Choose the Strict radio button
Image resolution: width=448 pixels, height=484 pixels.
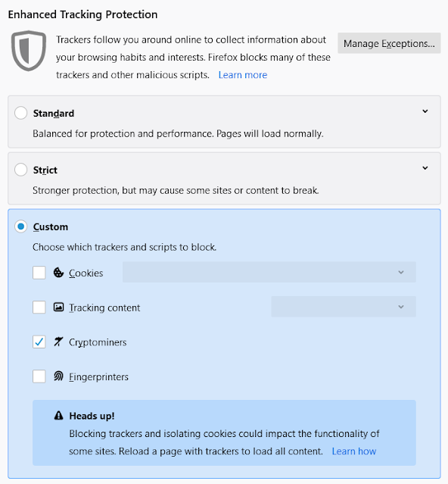point(21,170)
